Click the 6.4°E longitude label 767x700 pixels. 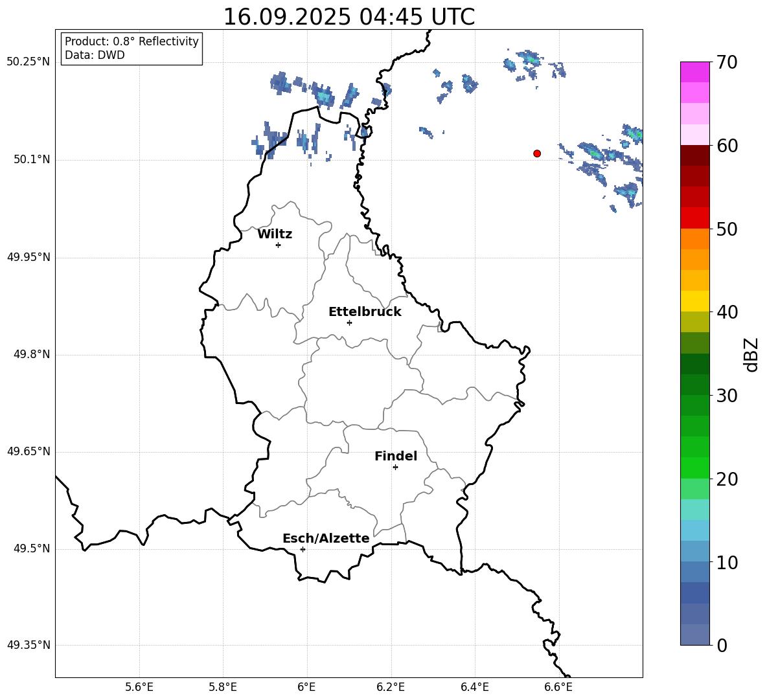[474, 687]
